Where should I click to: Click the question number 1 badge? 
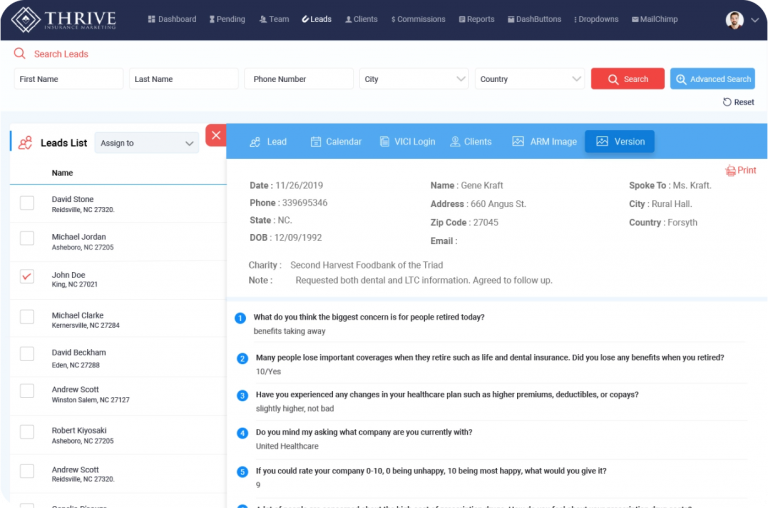240,318
